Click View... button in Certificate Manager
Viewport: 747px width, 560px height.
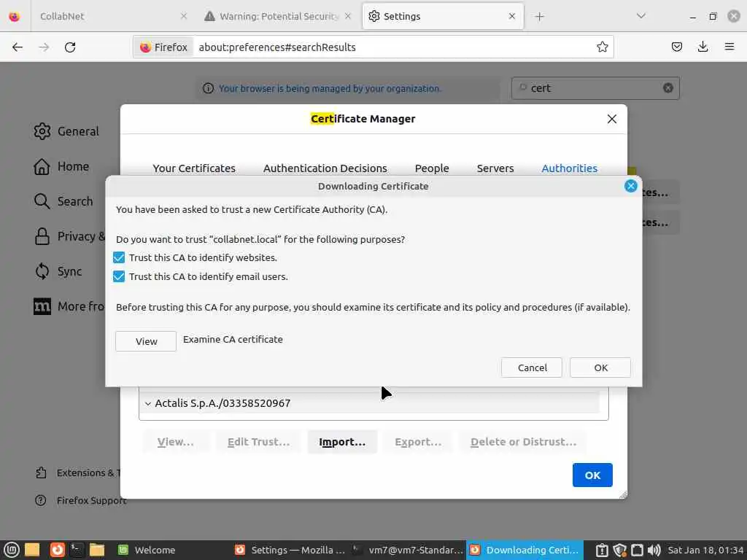coord(175,442)
